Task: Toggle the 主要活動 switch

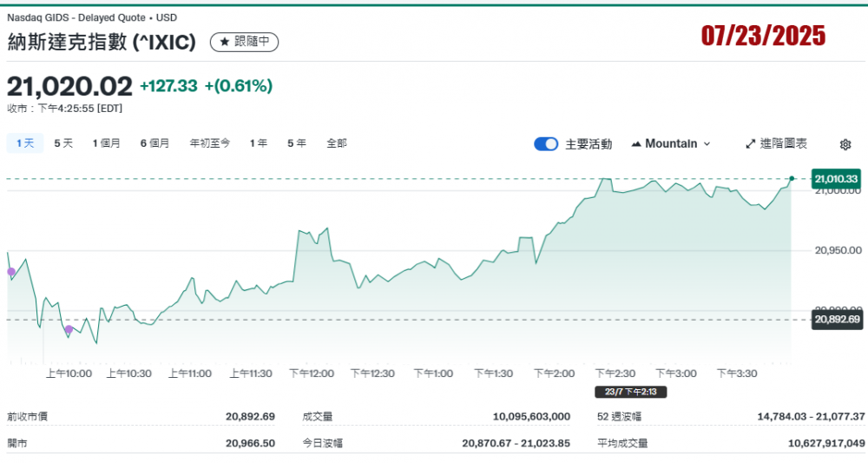Action: coord(546,144)
